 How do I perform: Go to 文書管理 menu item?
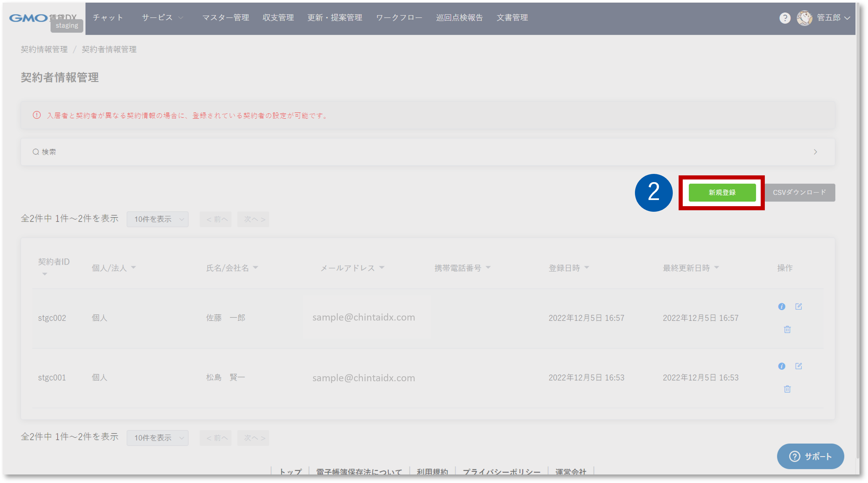pyautogui.click(x=512, y=18)
